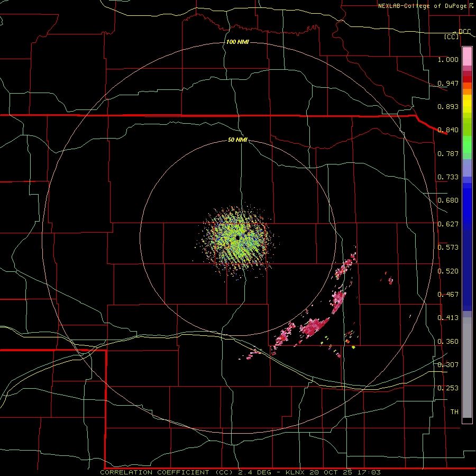Screen dimensions: 476x476
Task: Click the 100 NMI range ring label
Action: pyautogui.click(x=237, y=42)
